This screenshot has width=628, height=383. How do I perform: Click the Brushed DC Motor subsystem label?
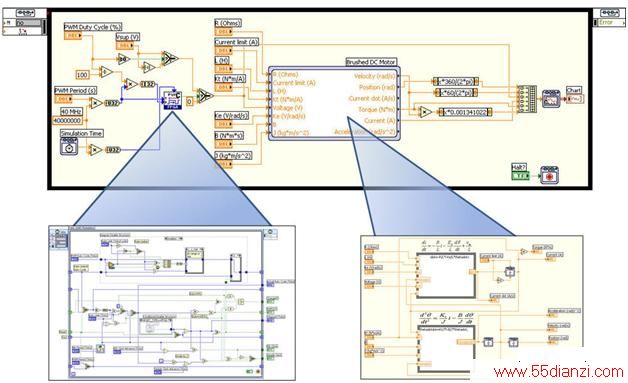(x=371, y=62)
